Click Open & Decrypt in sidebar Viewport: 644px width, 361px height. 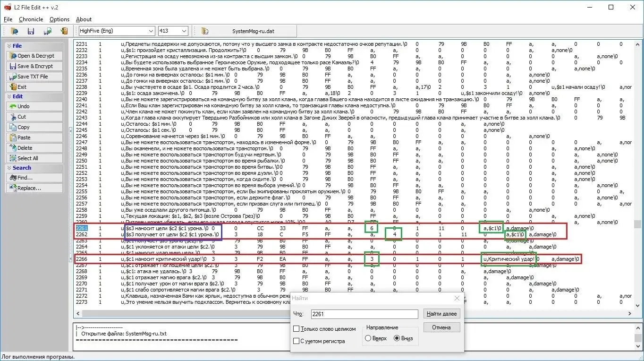(34, 56)
